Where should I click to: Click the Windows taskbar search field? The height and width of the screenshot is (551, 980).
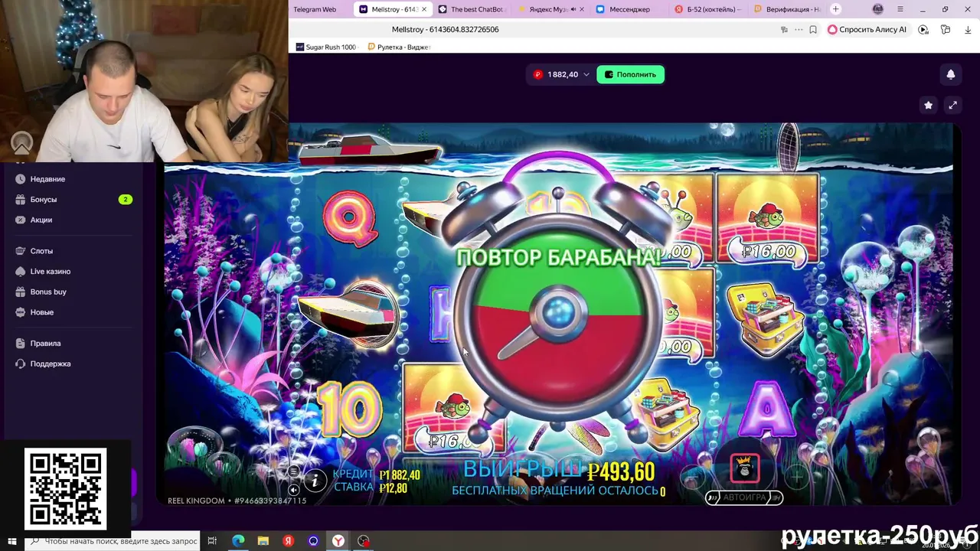pos(112,541)
